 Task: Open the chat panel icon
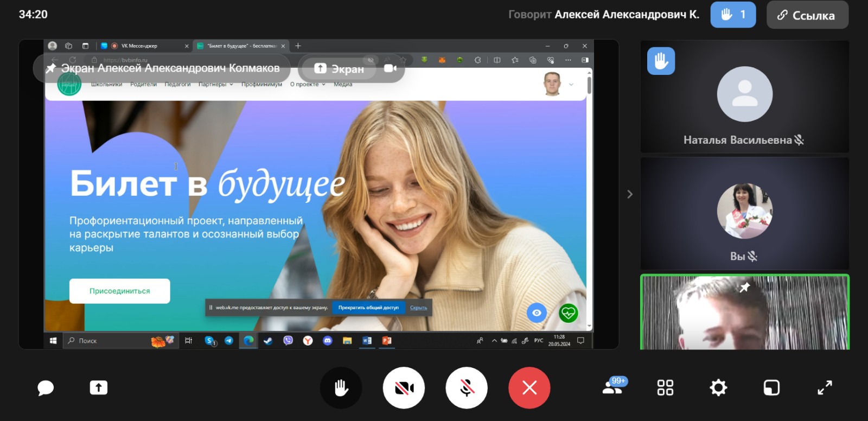pyautogui.click(x=46, y=388)
